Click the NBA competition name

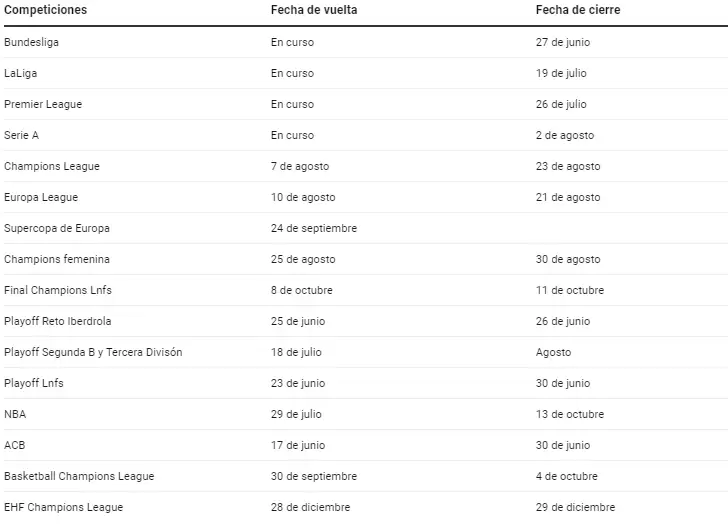[15, 414]
